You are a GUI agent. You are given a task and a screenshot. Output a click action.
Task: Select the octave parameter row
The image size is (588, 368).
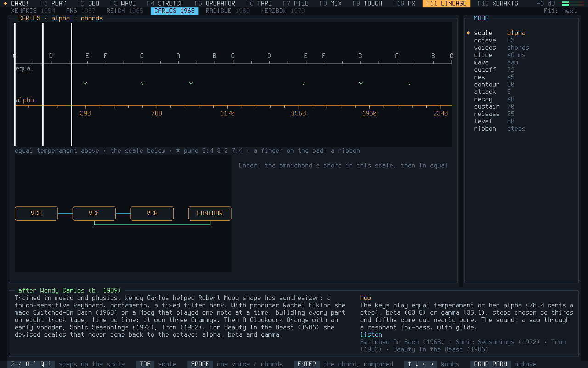[522, 40]
